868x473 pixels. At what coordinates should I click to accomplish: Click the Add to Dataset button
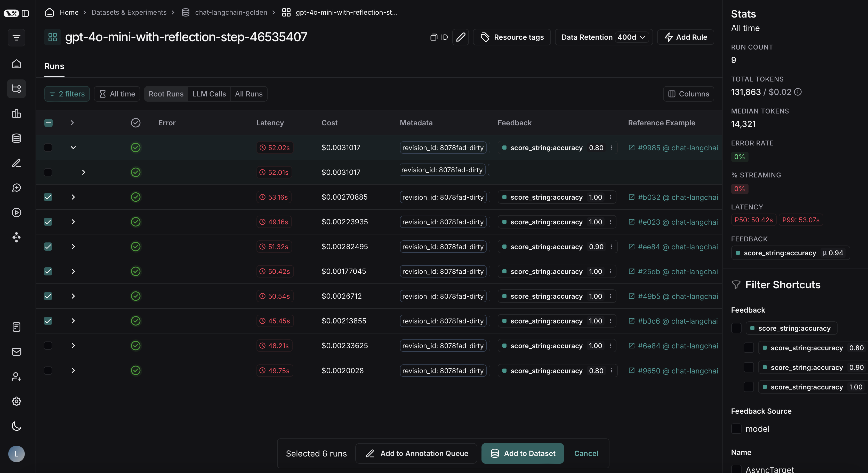(522, 453)
